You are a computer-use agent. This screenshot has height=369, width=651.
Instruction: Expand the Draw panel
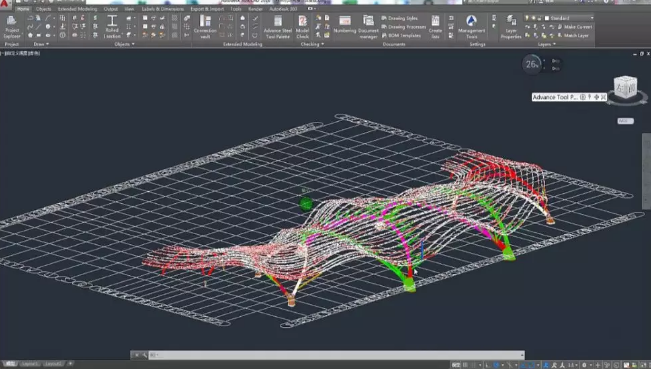point(41,44)
